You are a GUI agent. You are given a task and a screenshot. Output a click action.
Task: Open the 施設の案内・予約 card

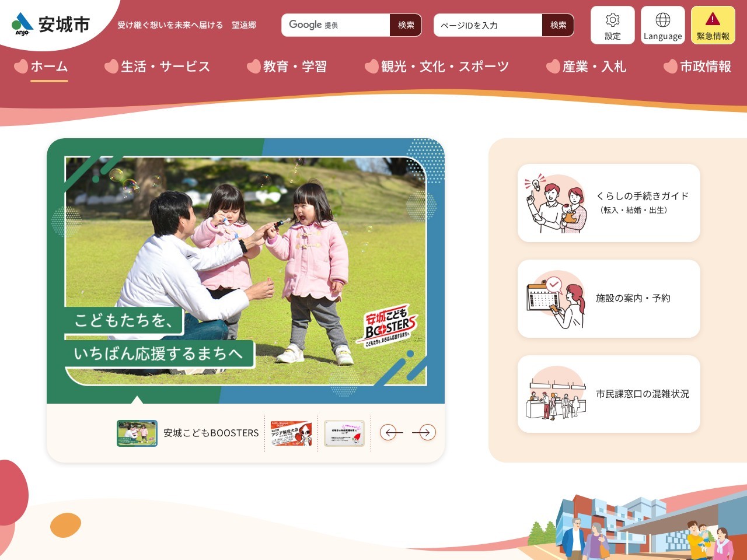609,299
